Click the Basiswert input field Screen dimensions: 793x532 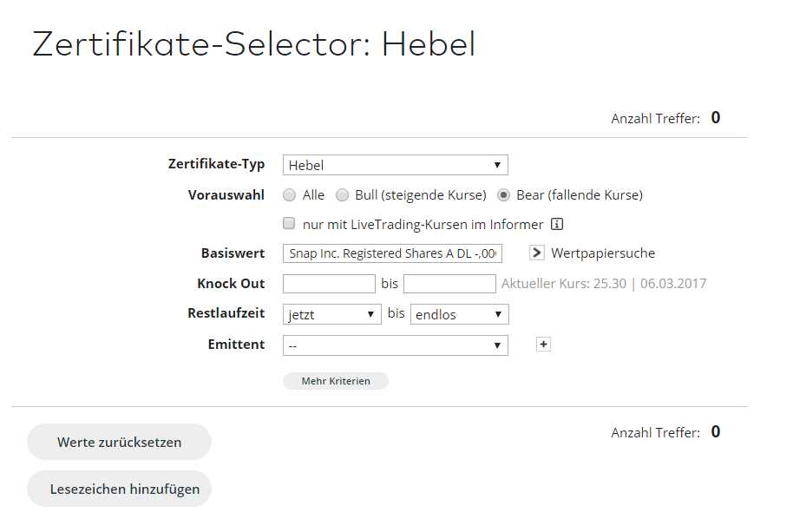click(392, 253)
